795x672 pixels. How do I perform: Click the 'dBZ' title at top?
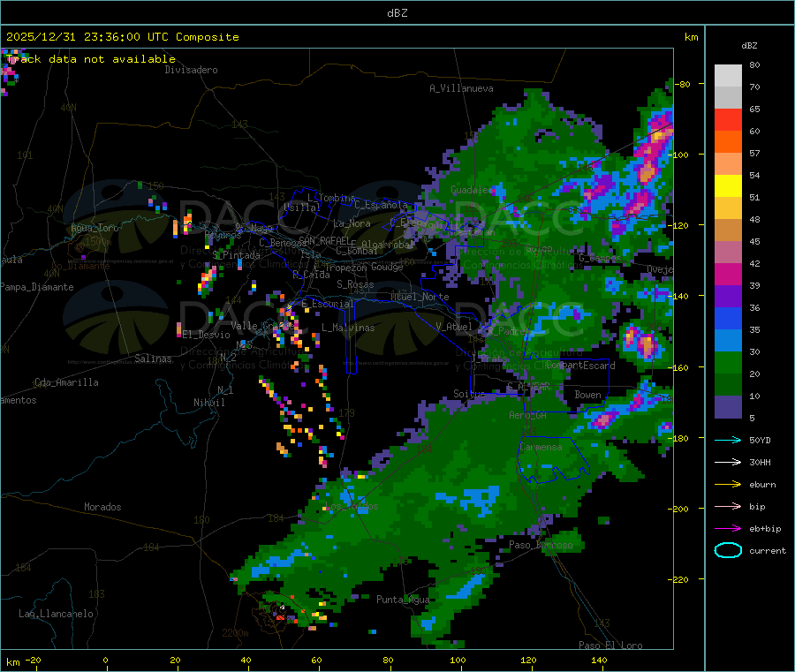pyautogui.click(x=397, y=13)
